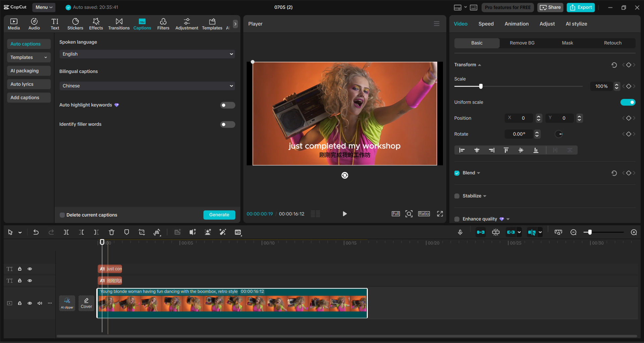Enable the Stabilize checkbox

pyautogui.click(x=457, y=196)
